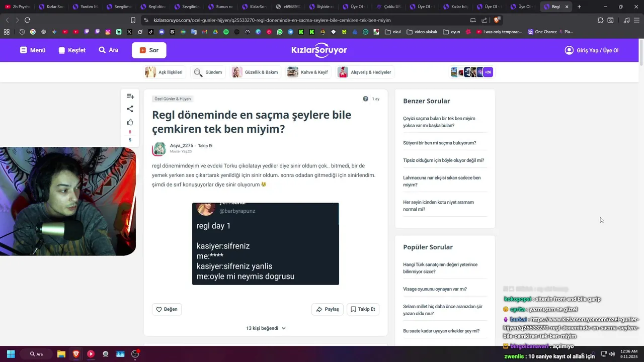The width and height of the screenshot is (644, 362).
Task: Click the browser extensions puzzle icon
Action: point(600,20)
